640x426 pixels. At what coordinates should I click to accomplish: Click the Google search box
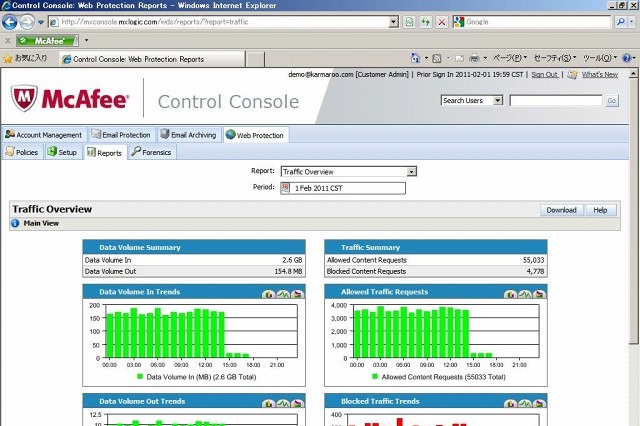(532, 22)
